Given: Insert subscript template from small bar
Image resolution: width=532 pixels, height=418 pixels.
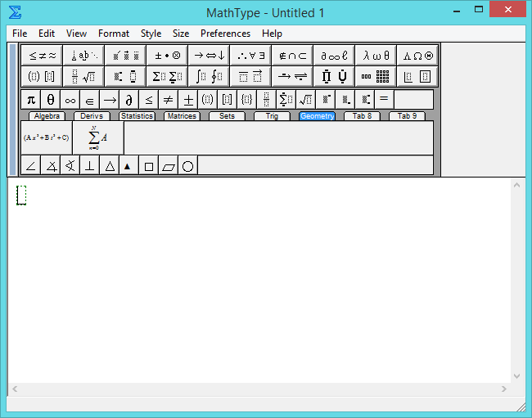Looking at the screenshot, I should [345, 100].
